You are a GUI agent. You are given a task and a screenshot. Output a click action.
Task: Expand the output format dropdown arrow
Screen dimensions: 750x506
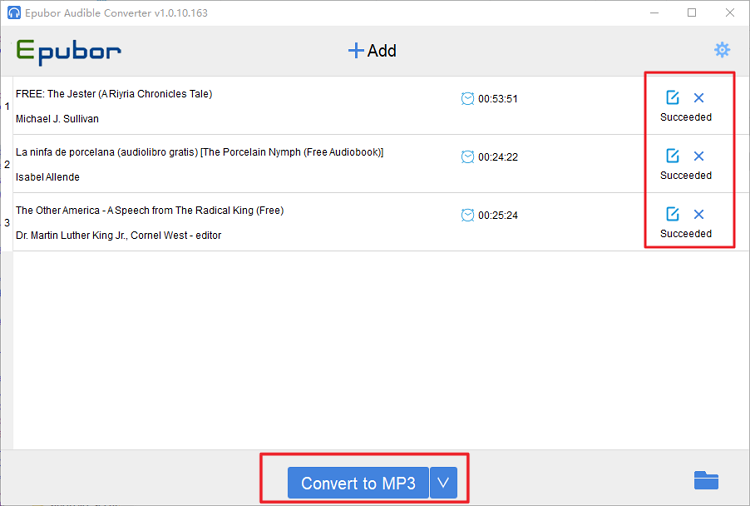pyautogui.click(x=443, y=483)
